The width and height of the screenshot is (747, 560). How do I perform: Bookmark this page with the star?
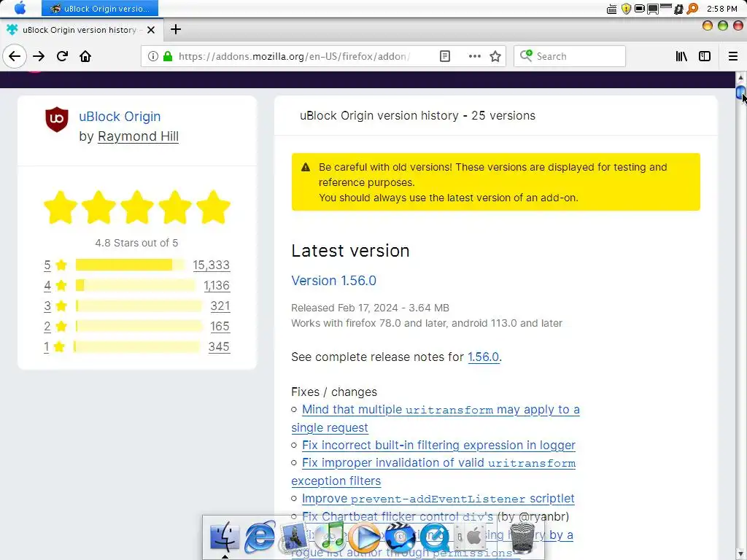pyautogui.click(x=495, y=56)
